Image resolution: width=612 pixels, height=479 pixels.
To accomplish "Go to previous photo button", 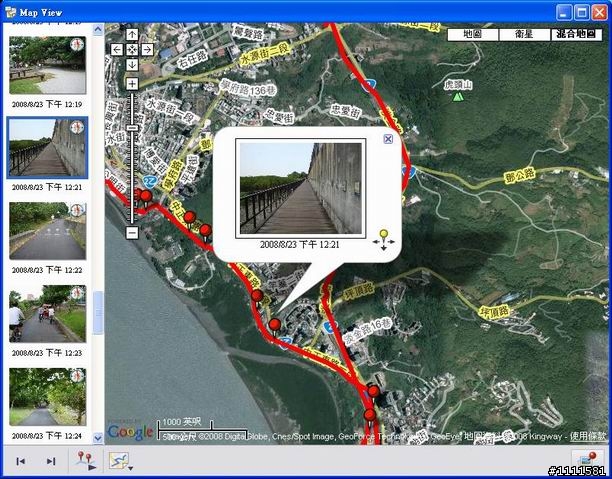I will (x=21, y=461).
